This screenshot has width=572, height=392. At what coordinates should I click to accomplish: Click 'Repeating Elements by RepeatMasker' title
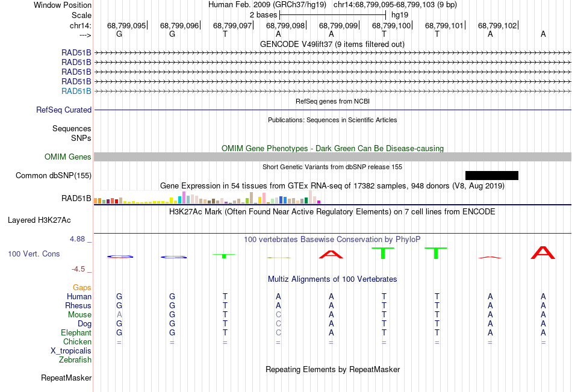[x=332, y=369]
